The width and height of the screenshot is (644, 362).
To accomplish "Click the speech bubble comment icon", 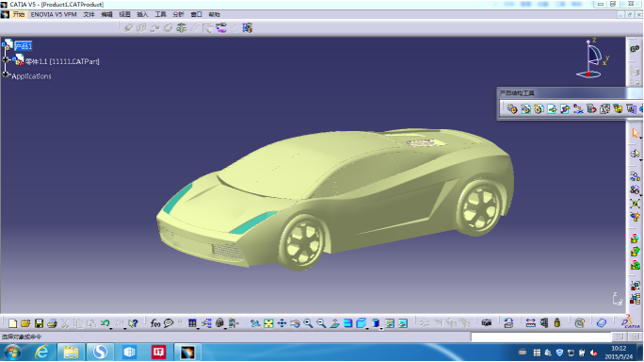I will point(169,323).
